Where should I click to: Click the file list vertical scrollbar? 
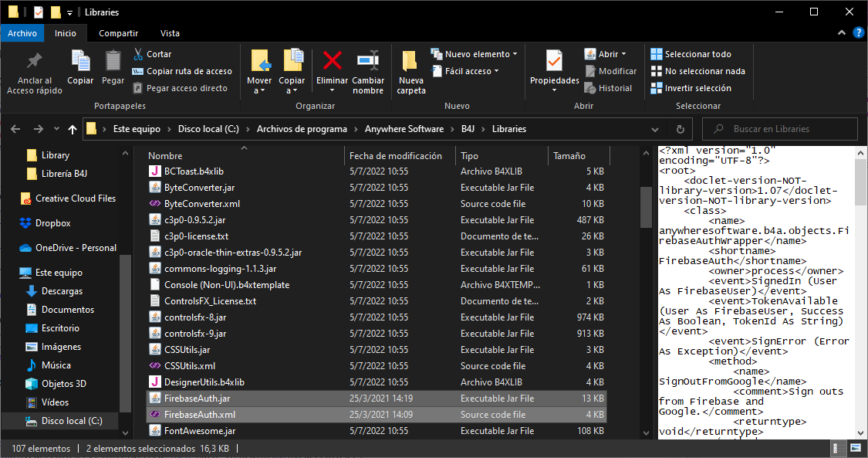[646, 208]
